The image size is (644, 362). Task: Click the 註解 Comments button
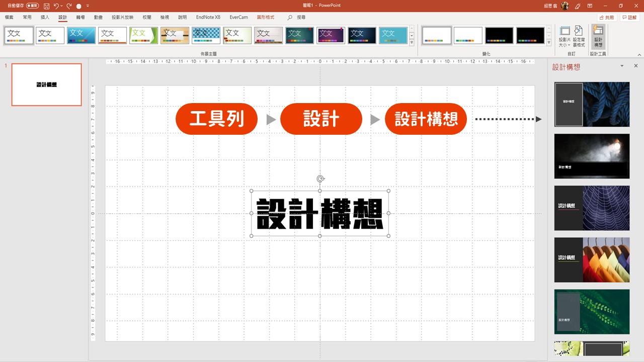[x=630, y=17]
